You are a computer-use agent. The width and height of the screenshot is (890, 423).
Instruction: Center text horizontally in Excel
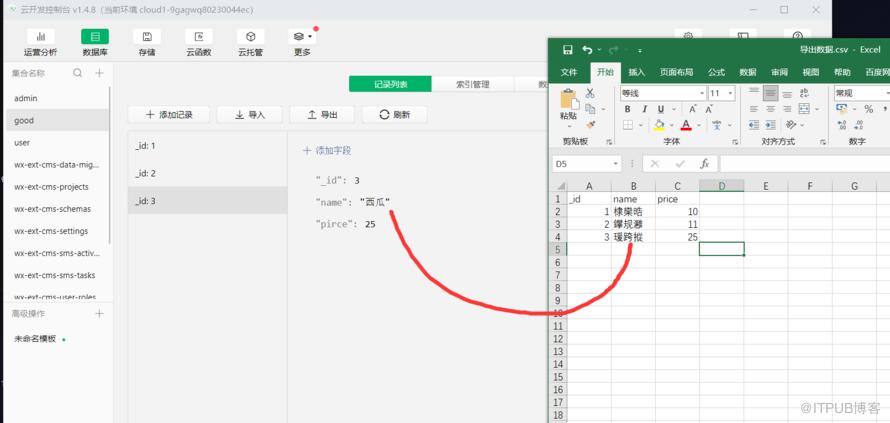click(770, 109)
